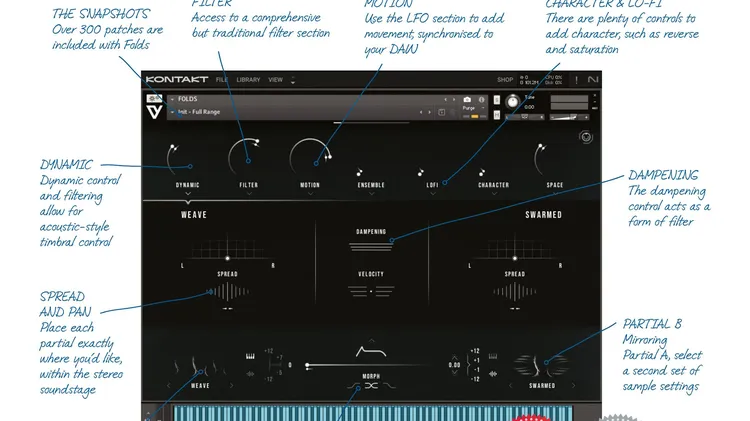Image resolution: width=750 pixels, height=421 pixels.
Task: Click the camera snapshot view icon
Action: (x=467, y=100)
